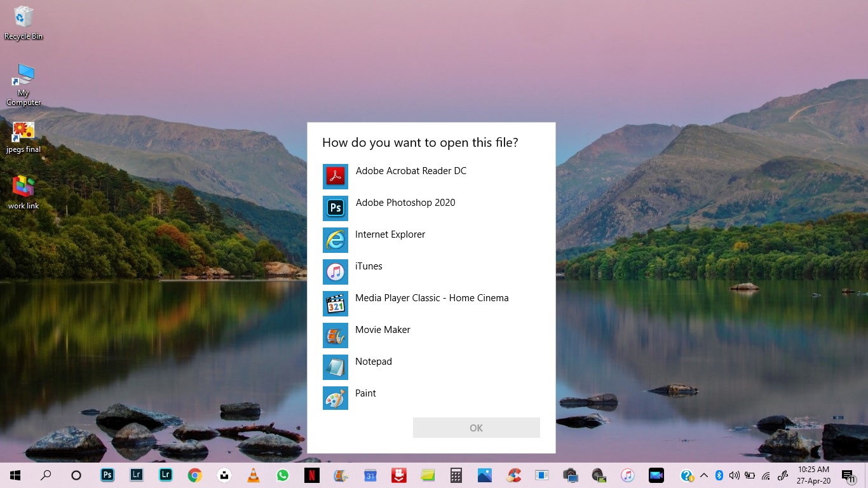Viewport: 868px width, 488px height.
Task: Check the battery status icon
Action: coord(750,475)
